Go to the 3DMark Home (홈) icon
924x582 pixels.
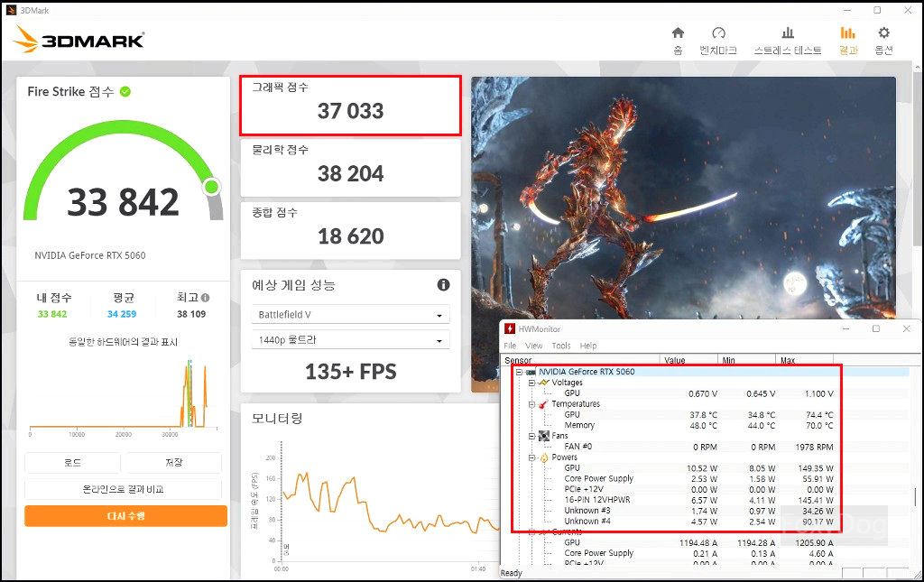pos(679,33)
